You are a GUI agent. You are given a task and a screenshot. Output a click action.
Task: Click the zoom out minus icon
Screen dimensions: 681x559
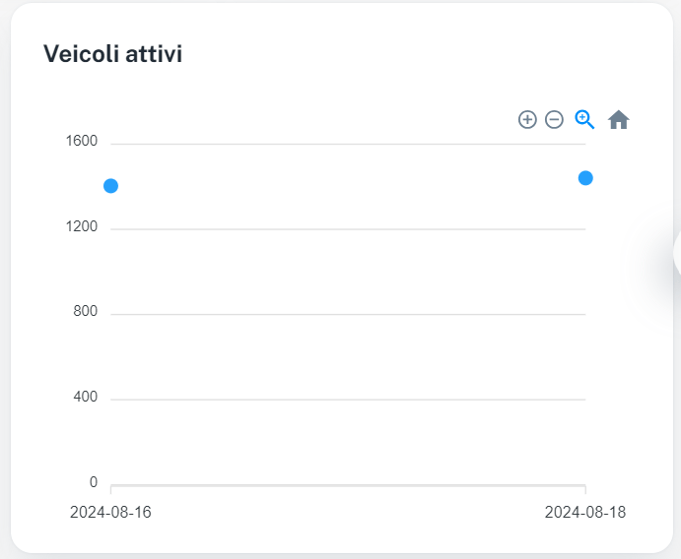click(554, 120)
